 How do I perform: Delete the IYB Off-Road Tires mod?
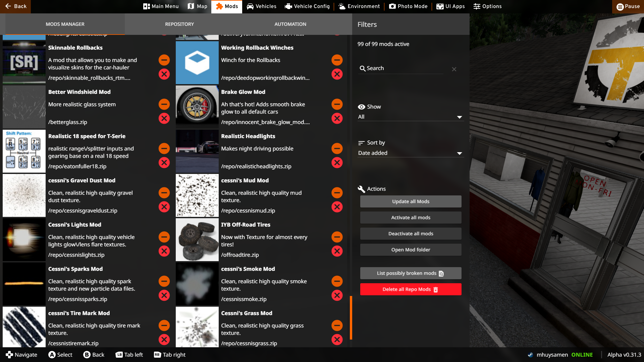[337, 251]
